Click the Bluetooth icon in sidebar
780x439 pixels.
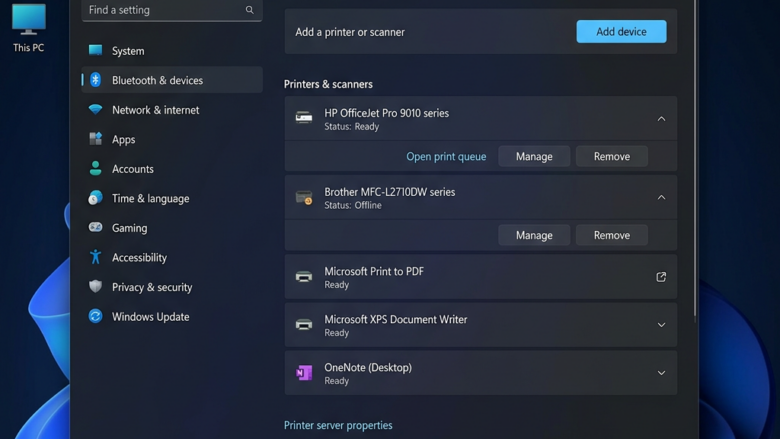95,80
